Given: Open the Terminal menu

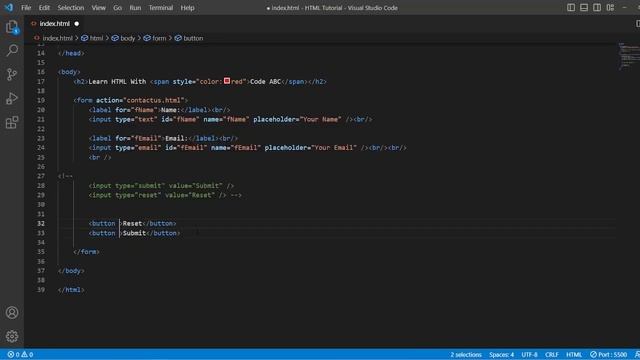Looking at the screenshot, I should (161, 8).
